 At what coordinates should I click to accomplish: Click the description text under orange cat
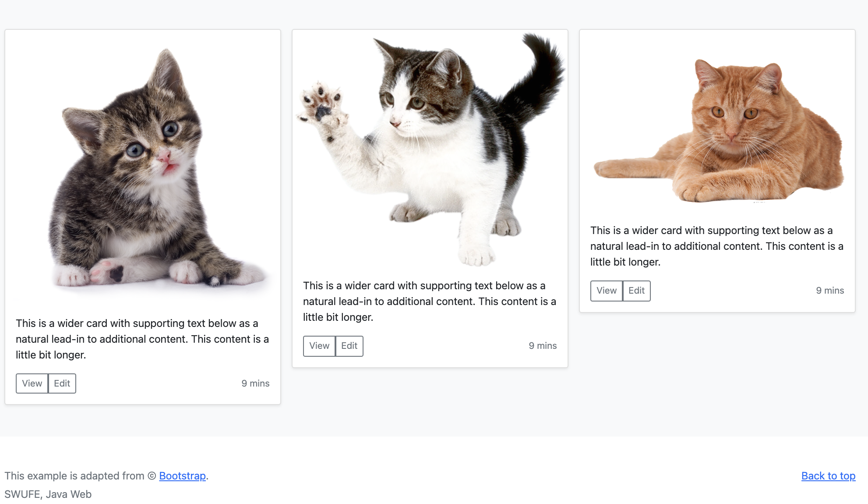coord(717,246)
